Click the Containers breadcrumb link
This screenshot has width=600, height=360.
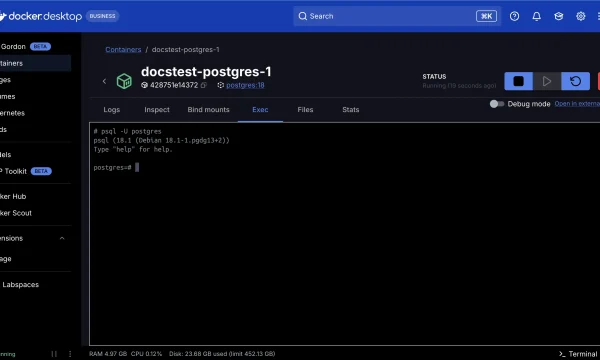[x=123, y=50]
